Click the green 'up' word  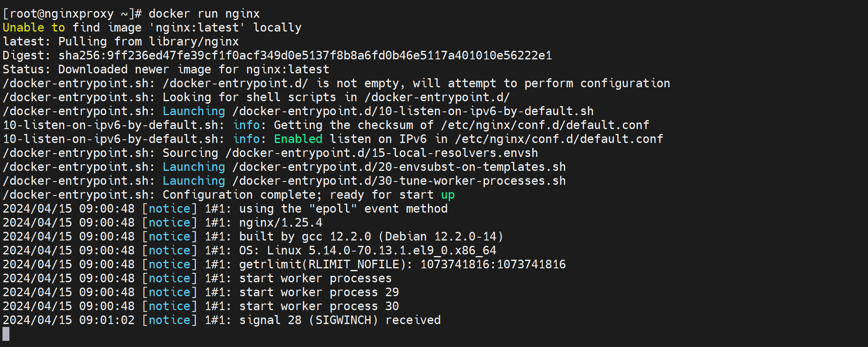tap(448, 195)
